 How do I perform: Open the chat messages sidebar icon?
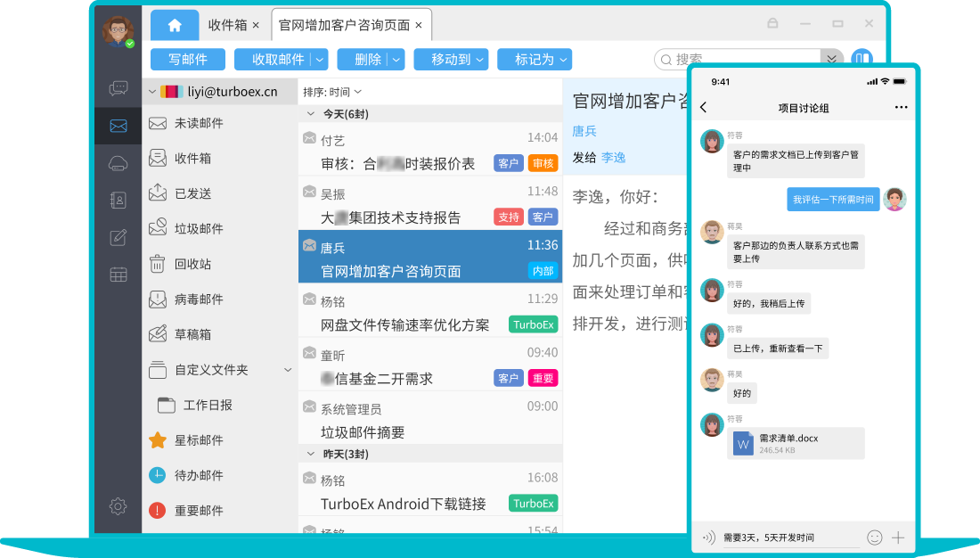[x=118, y=88]
